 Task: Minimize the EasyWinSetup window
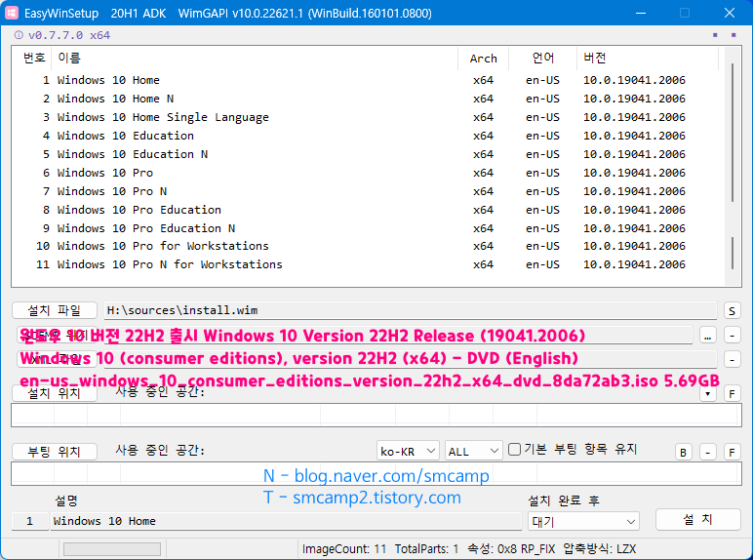[x=641, y=13]
